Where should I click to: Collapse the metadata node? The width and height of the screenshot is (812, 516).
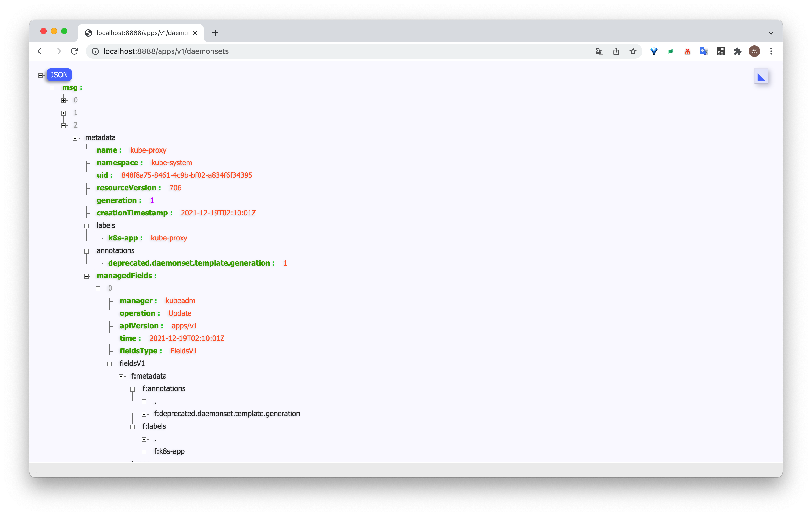click(75, 138)
